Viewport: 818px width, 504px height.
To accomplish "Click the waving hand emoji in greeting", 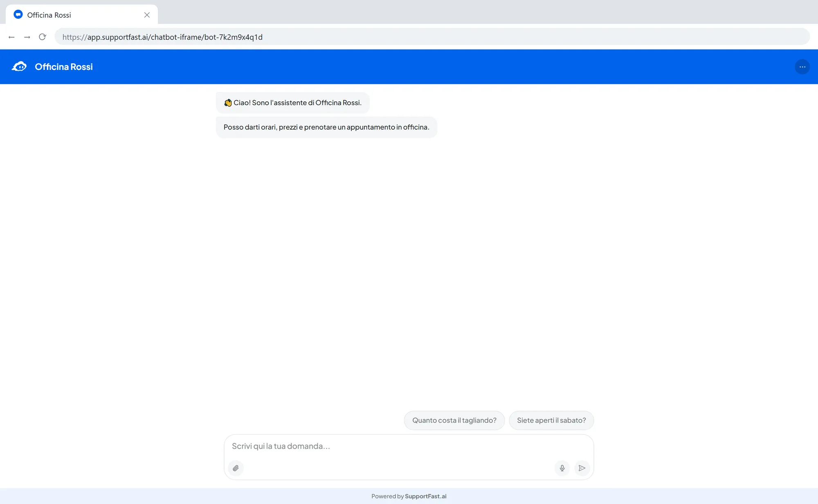I will click(x=228, y=103).
